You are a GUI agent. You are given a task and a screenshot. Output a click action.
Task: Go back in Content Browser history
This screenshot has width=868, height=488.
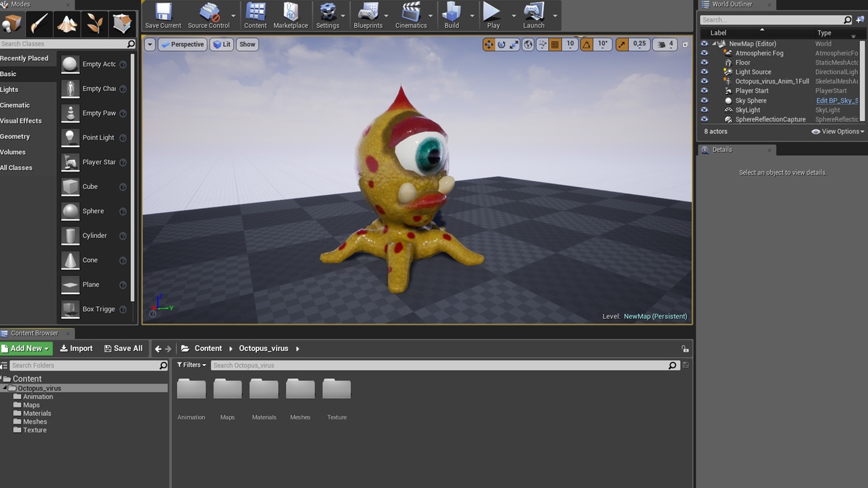pyautogui.click(x=158, y=348)
